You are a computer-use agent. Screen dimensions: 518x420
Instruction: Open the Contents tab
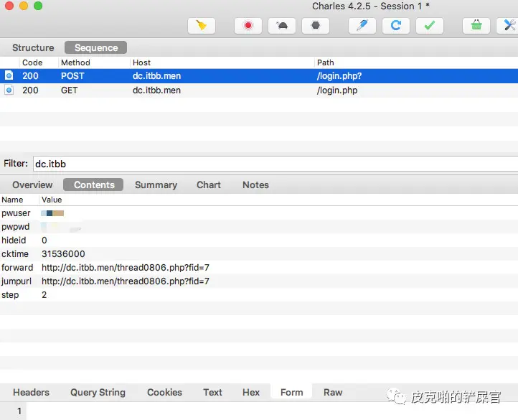[93, 185]
